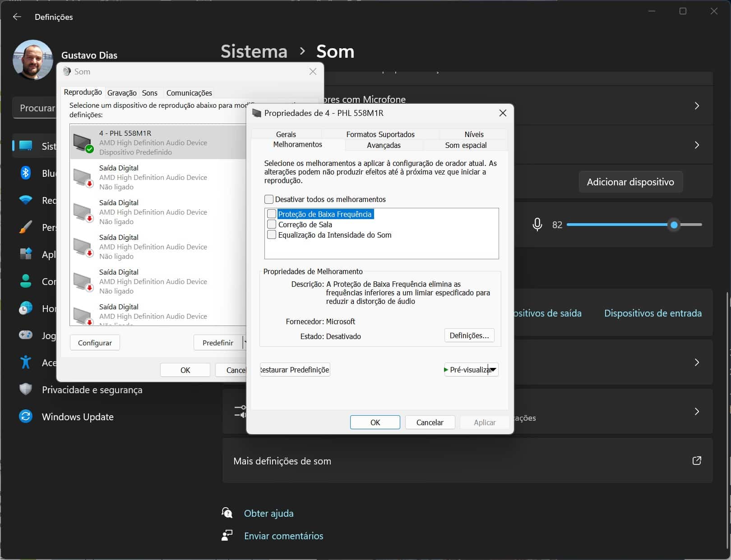Enable Proteção de Baixa Frequência checkbox
The image size is (731, 560).
click(272, 214)
